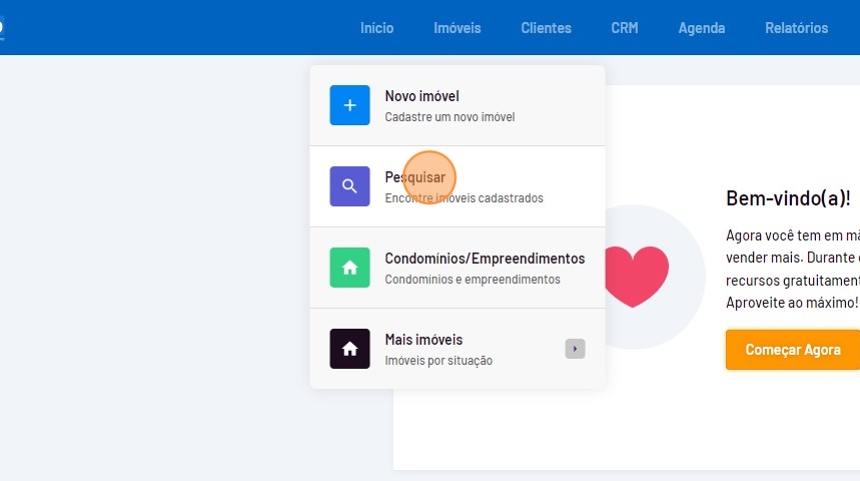The height and width of the screenshot is (481, 860).
Task: Click the site logo in the top-left corner
Action: pos(2,28)
